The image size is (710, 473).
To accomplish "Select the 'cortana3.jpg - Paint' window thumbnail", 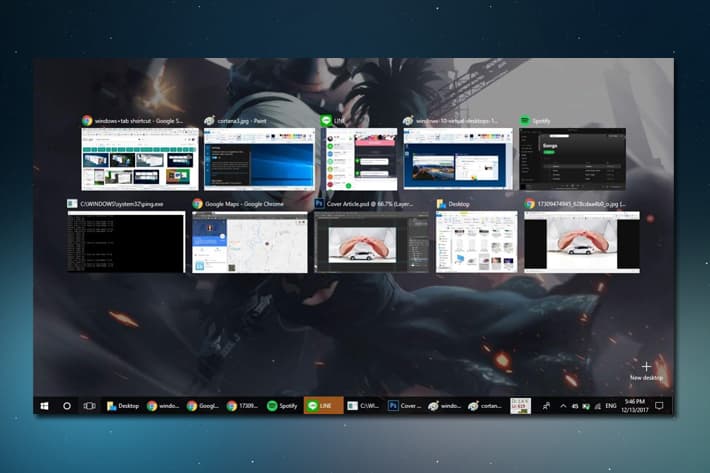I will click(259, 159).
